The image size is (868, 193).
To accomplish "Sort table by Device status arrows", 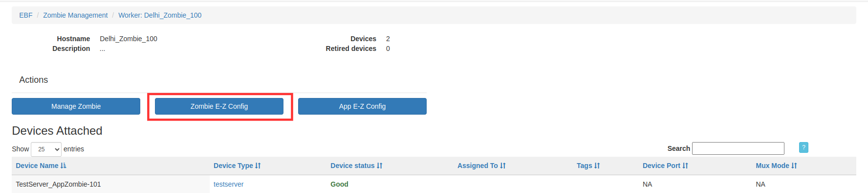I will click(380, 166).
